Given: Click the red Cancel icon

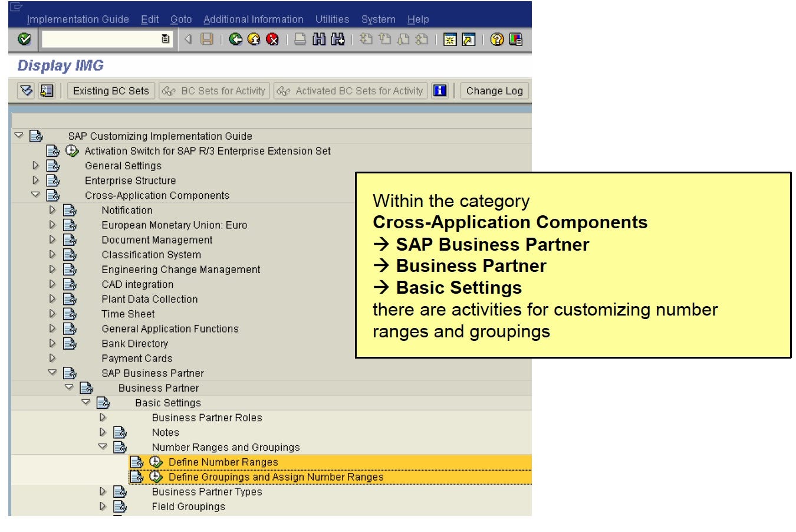Looking at the screenshot, I should point(272,40).
